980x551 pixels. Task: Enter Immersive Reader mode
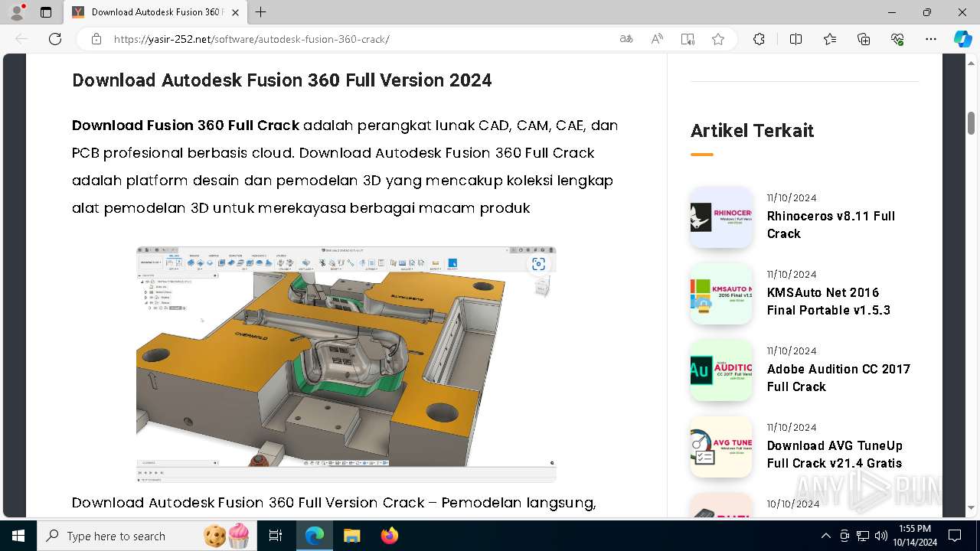click(688, 39)
